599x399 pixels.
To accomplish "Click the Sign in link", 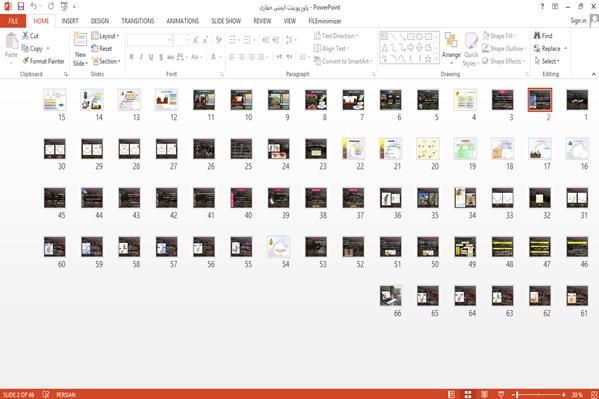I will 578,21.
